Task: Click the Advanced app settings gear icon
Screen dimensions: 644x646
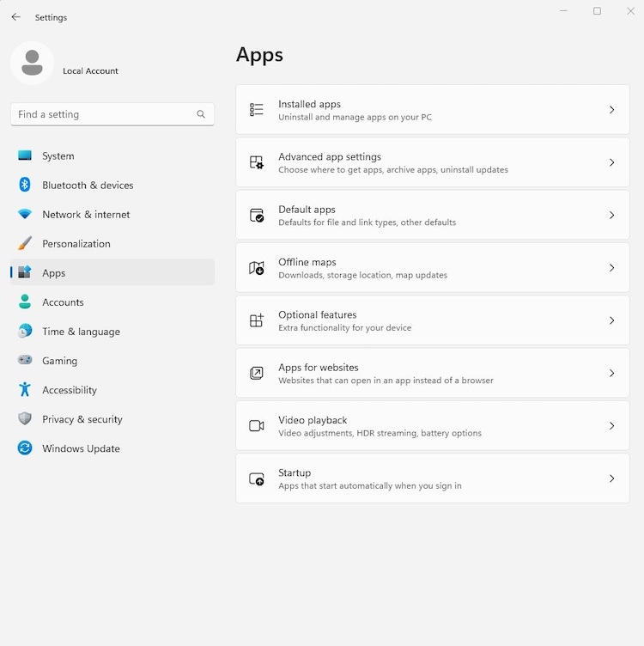Action: [x=257, y=162]
